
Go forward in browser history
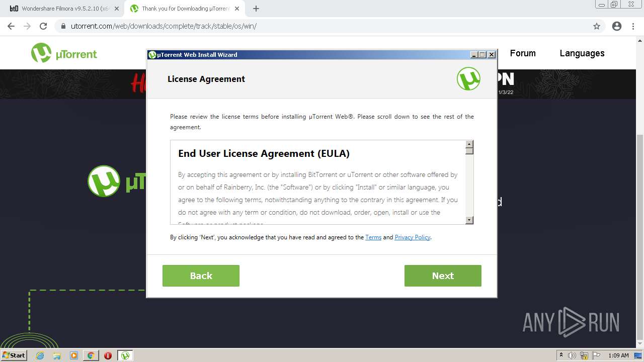(27, 26)
